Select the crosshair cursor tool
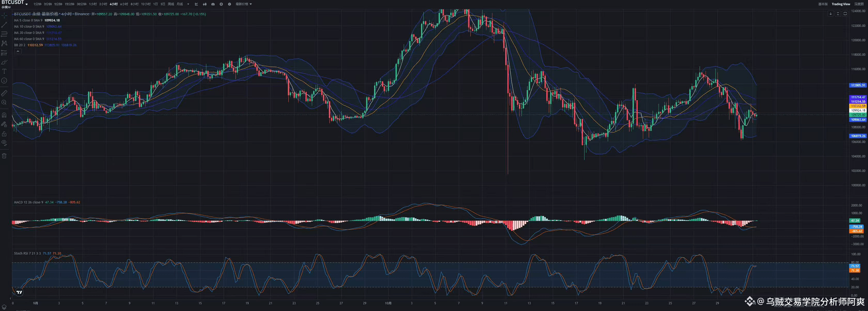 pyautogui.click(x=4, y=16)
